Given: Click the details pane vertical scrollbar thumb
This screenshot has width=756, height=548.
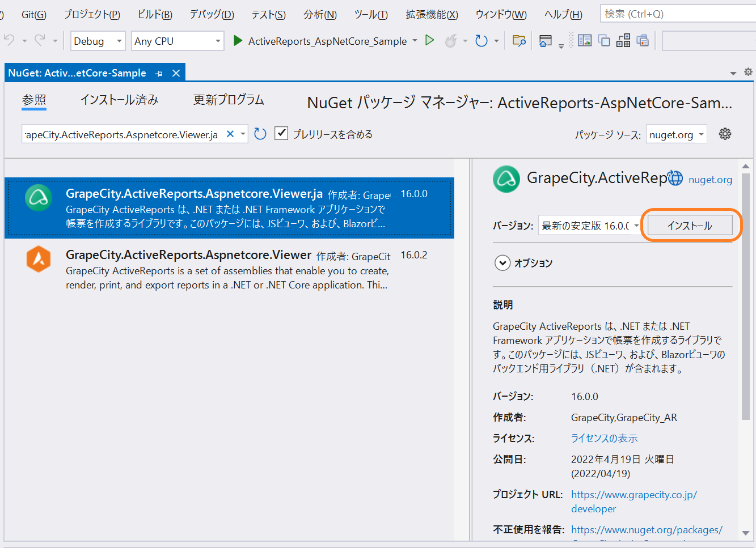Looking at the screenshot, I should 746,296.
